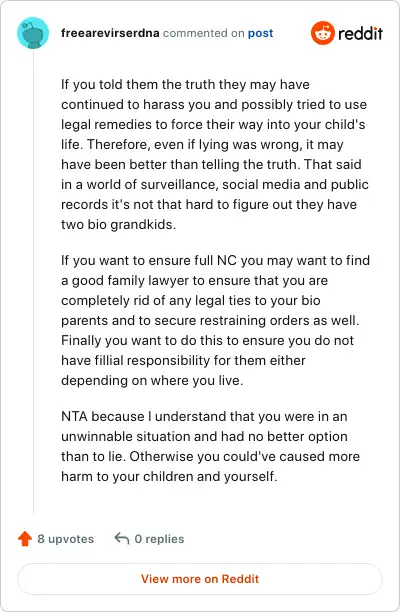Screen dimensions: 400x612
Task: Click paragraph starting "If you want to ensure"
Action: pos(215,320)
